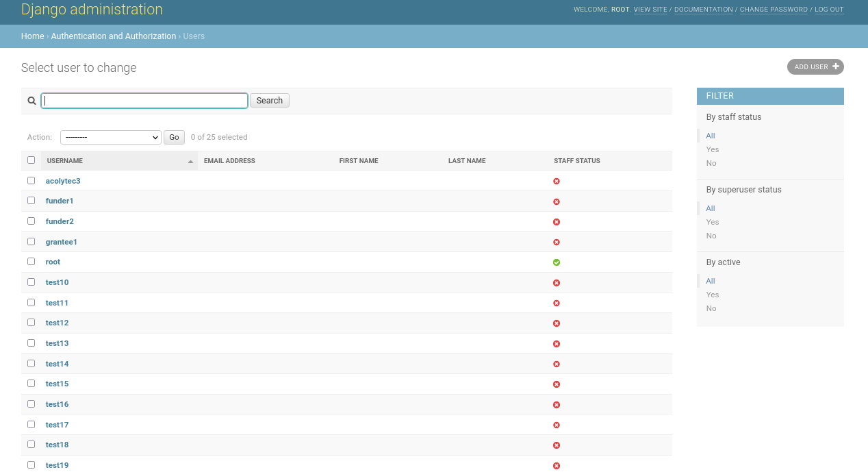Go to Home breadcrumb
The width and height of the screenshot is (868, 472).
33,36
